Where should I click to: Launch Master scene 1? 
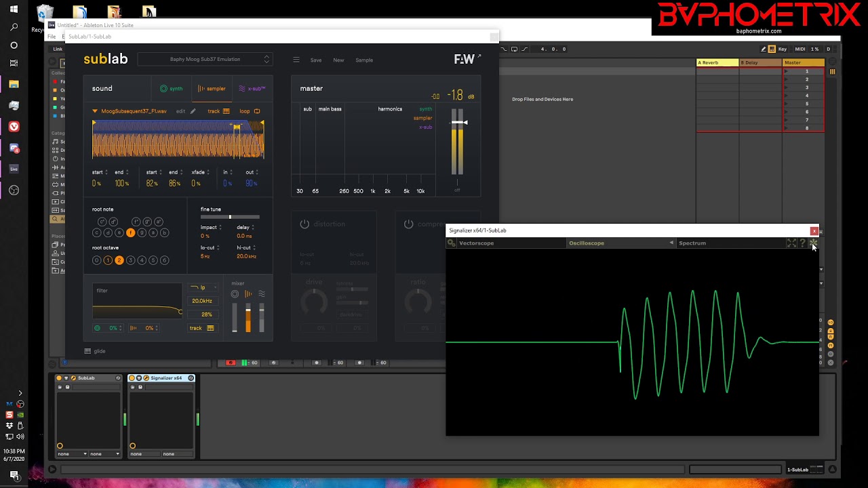coord(787,71)
